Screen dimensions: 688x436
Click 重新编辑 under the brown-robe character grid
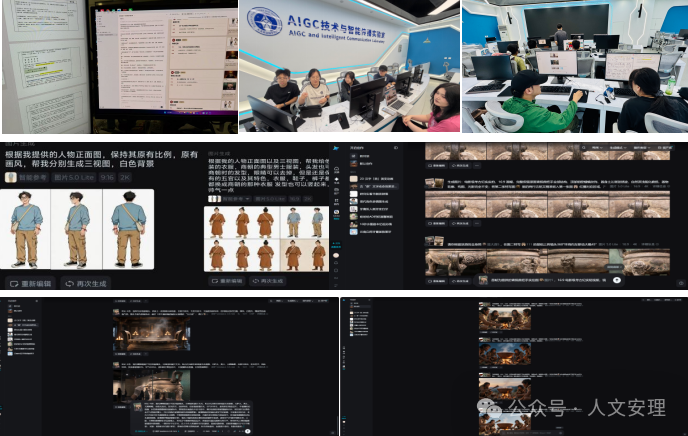(227, 281)
